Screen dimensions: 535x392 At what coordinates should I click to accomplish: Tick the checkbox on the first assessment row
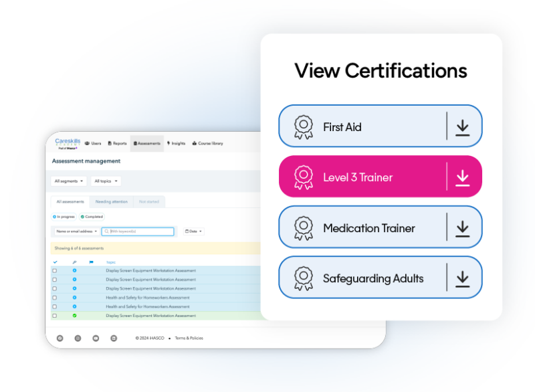pyautogui.click(x=55, y=271)
